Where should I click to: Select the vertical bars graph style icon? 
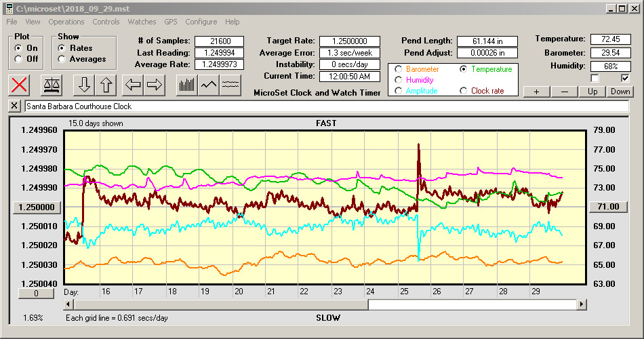[x=187, y=85]
